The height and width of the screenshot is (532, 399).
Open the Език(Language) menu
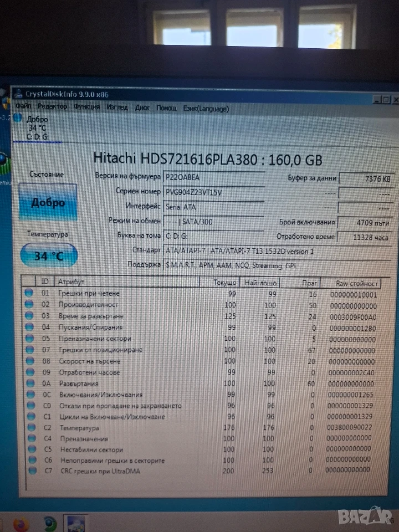pyautogui.click(x=206, y=109)
